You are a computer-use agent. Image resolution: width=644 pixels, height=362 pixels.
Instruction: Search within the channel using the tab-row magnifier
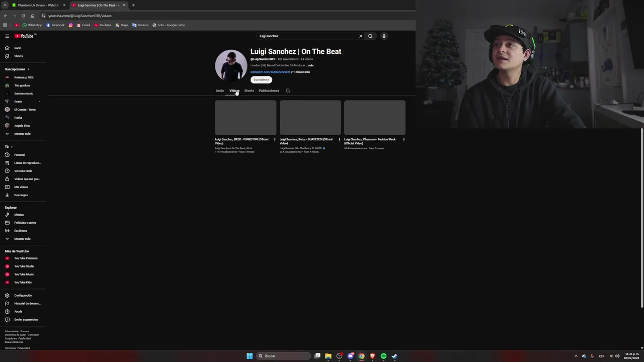(x=288, y=90)
